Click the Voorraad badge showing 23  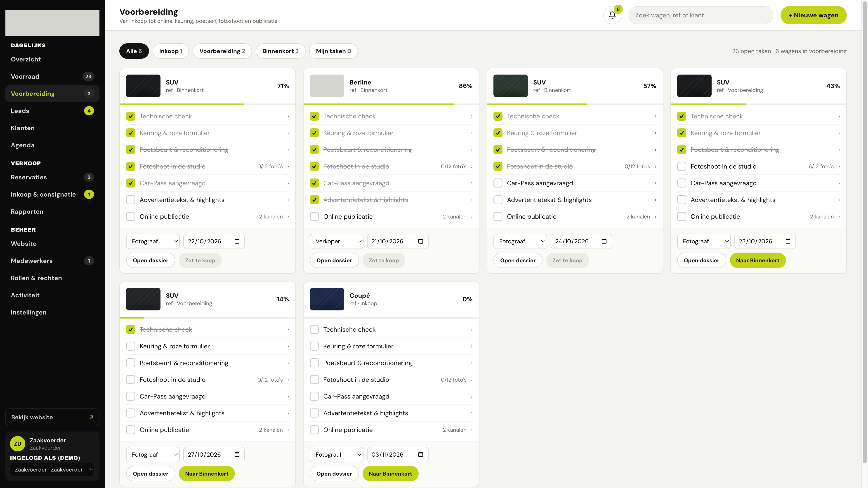(x=88, y=76)
